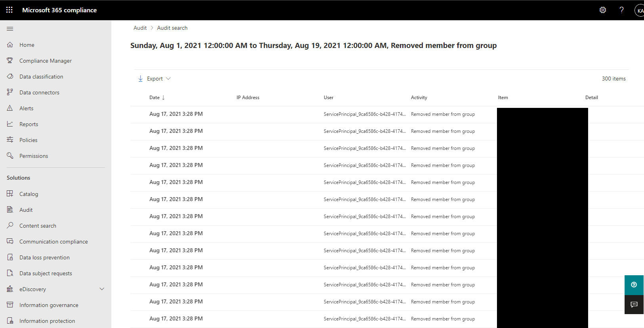Click the teal help assistant button
The width and height of the screenshot is (644, 328).
(x=634, y=285)
